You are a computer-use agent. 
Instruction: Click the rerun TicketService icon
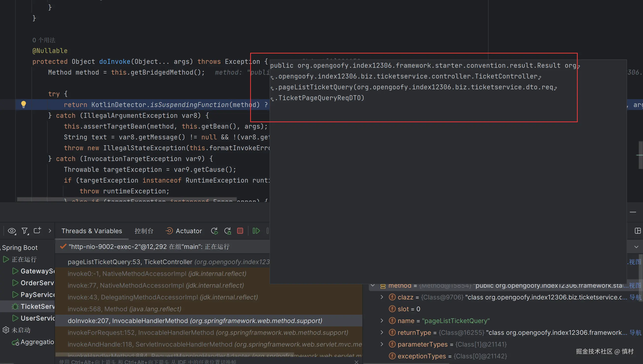pyautogui.click(x=214, y=231)
